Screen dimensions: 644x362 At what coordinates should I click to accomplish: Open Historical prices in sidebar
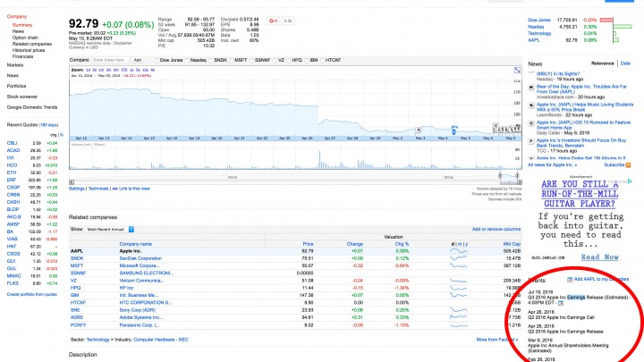(29, 50)
